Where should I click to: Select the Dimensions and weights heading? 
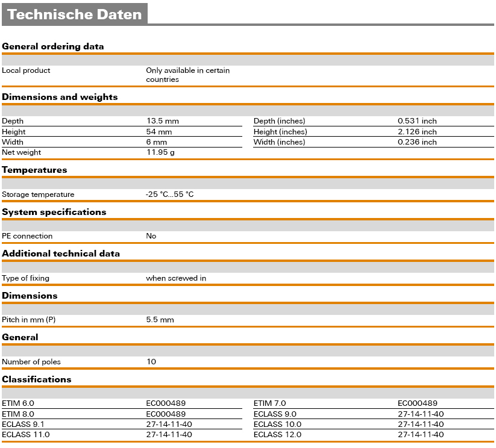(60, 97)
